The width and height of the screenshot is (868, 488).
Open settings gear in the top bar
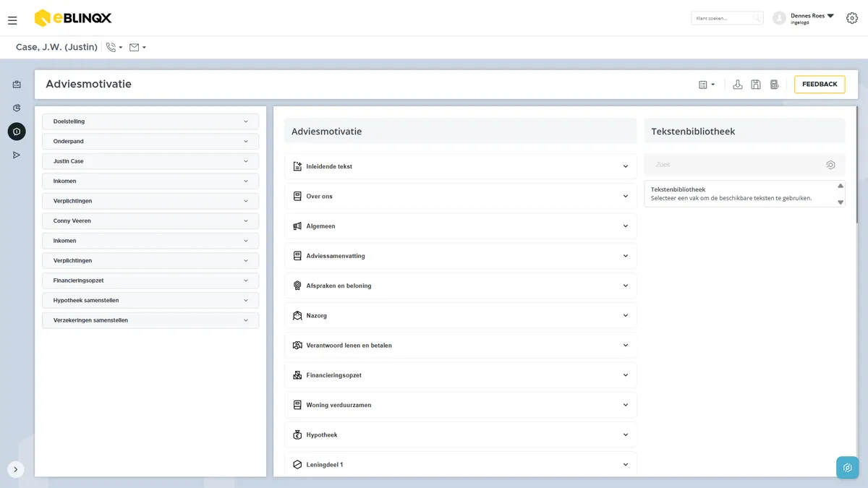point(851,18)
